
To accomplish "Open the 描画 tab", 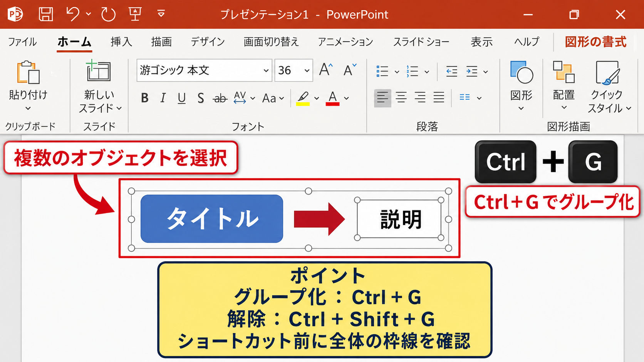I will point(161,42).
